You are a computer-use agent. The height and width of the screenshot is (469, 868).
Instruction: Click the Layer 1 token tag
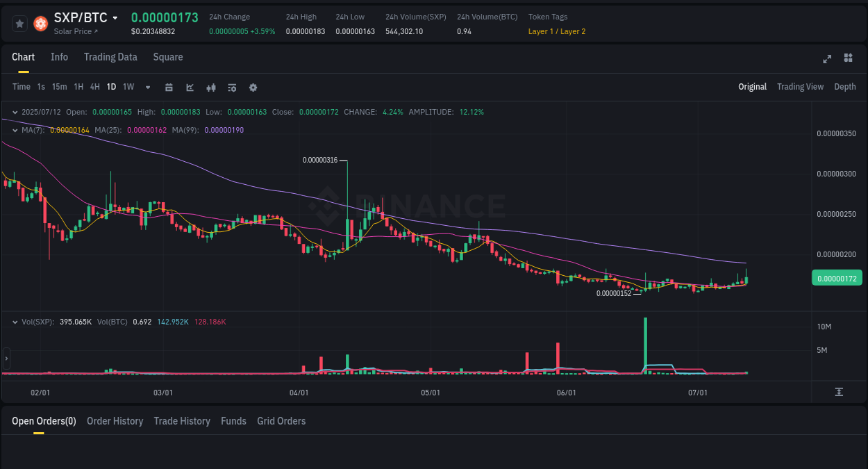(x=538, y=31)
